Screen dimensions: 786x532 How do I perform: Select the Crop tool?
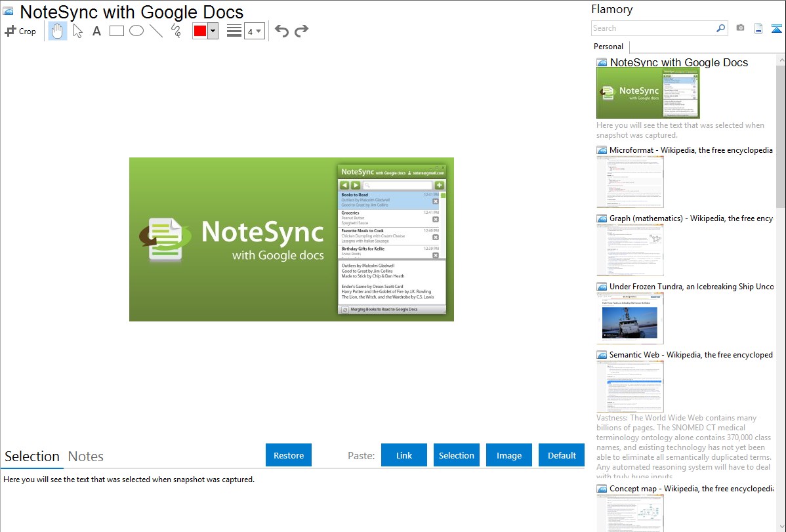20,31
